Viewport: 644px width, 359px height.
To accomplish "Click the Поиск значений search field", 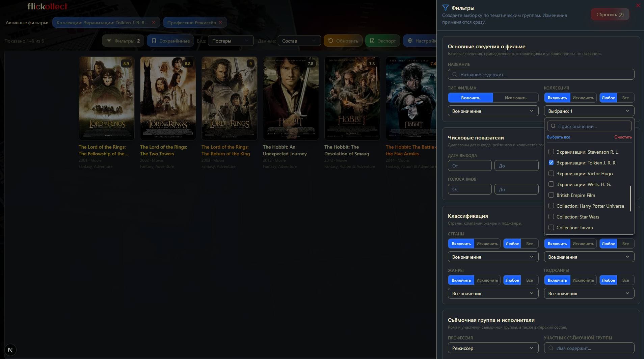I will coord(589,126).
